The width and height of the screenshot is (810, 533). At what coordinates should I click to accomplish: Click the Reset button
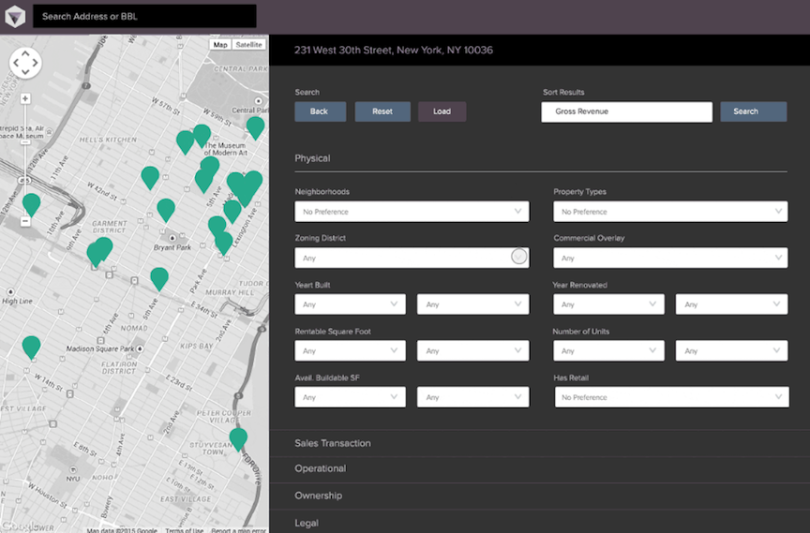383,112
